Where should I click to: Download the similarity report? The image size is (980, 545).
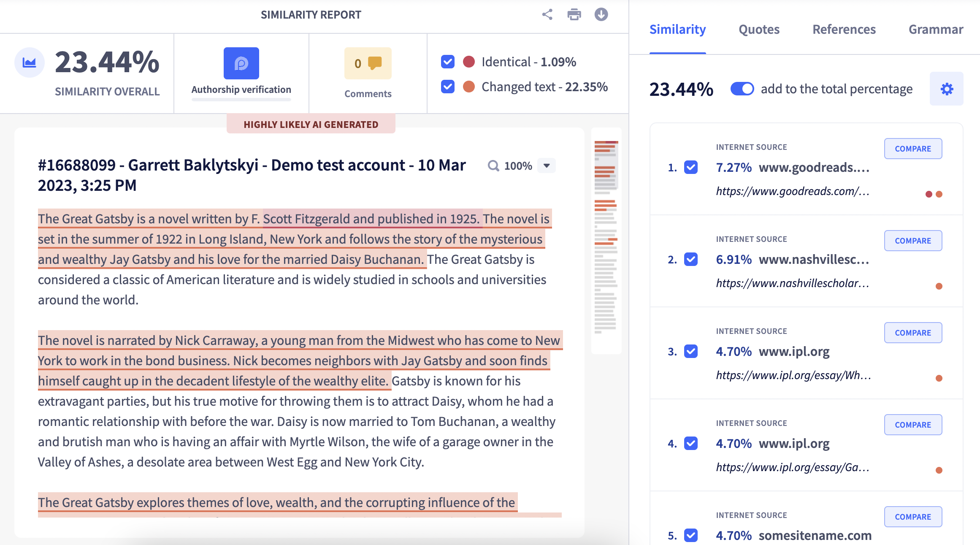point(601,14)
